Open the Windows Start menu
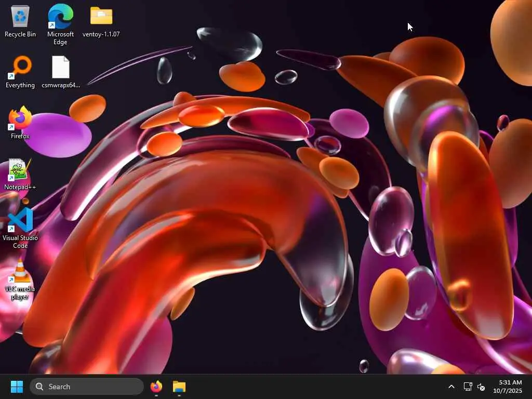The height and width of the screenshot is (399, 532). (17, 387)
